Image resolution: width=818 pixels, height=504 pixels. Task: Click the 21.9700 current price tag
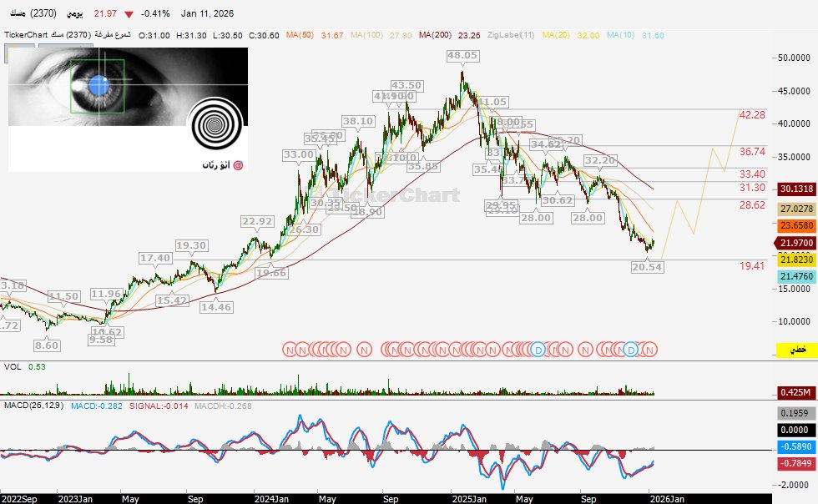coord(796,243)
